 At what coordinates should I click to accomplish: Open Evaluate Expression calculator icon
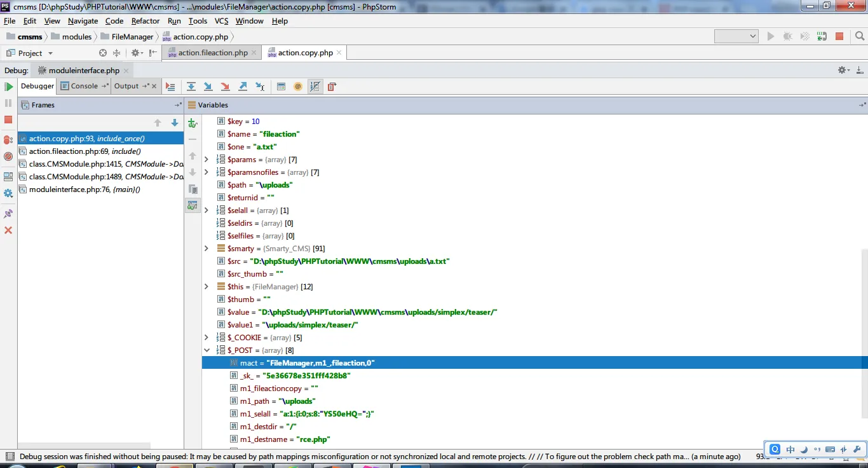[281, 86]
